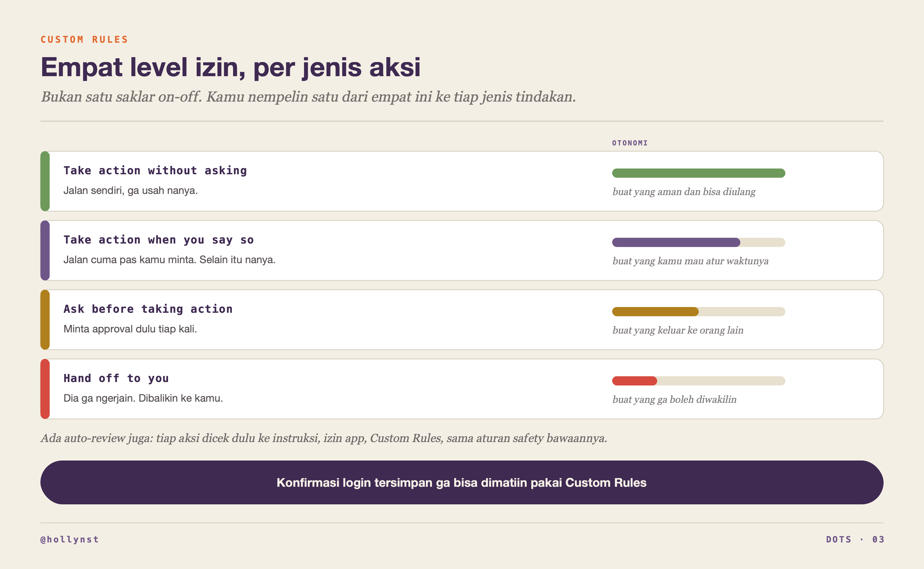Click 'Dia ga ngerjain. Dibalikin ke kamu.'
This screenshot has width=924, height=569.
[x=143, y=398]
